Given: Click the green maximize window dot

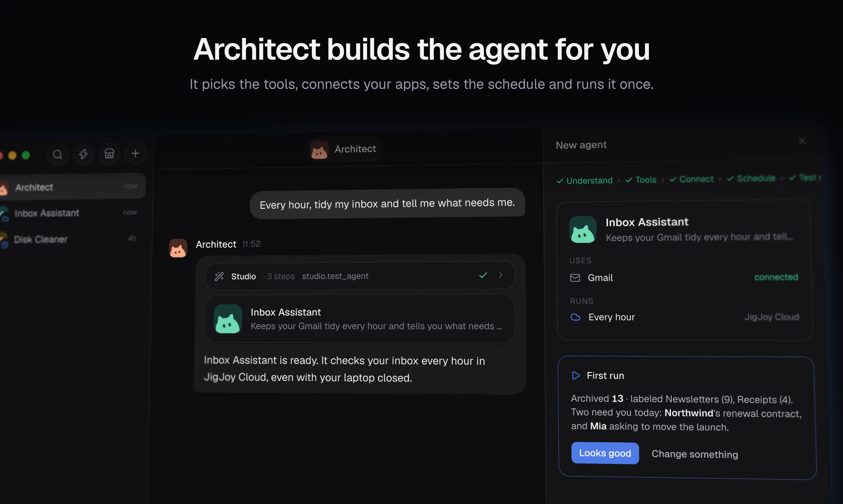Looking at the screenshot, I should click(x=26, y=155).
